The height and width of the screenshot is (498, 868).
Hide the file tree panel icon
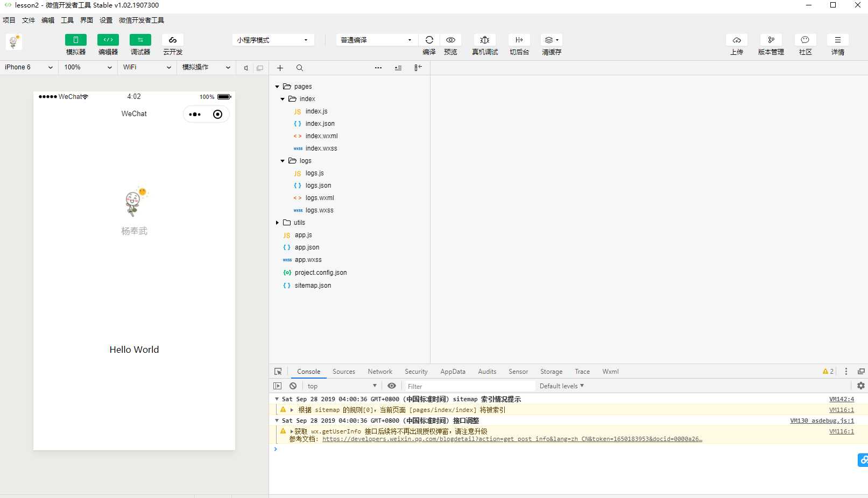click(x=418, y=68)
